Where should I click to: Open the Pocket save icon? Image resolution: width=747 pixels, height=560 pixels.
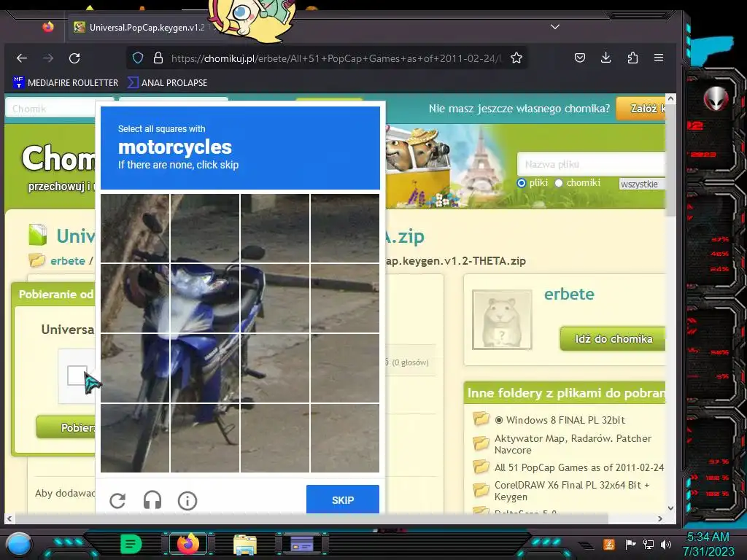coord(580,58)
